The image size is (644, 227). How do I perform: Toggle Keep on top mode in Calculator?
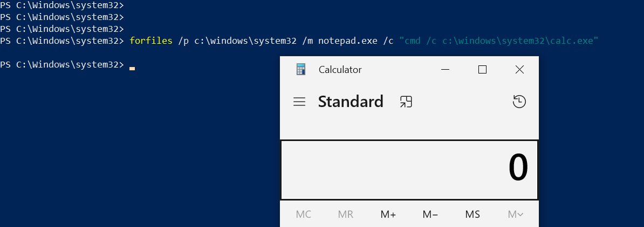coord(406,102)
